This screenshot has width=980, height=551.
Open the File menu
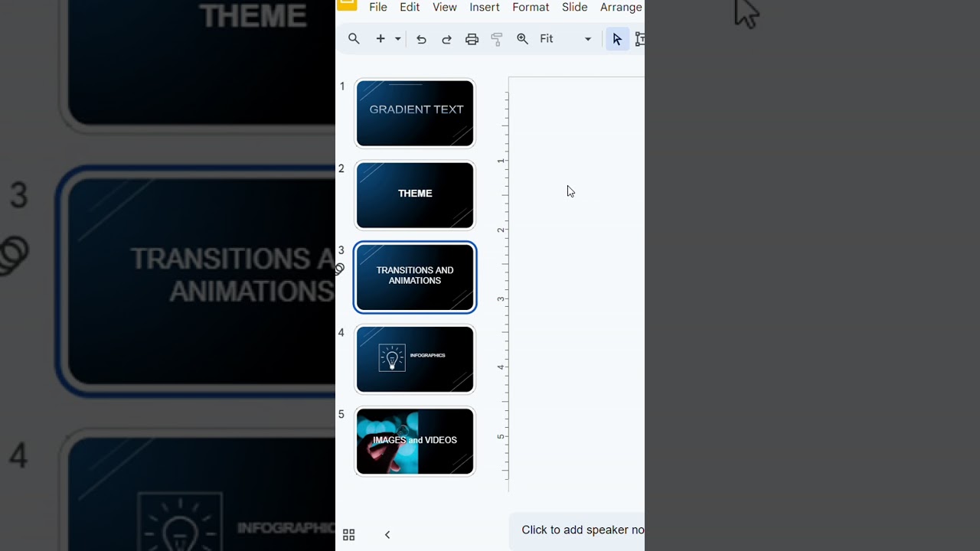[378, 7]
